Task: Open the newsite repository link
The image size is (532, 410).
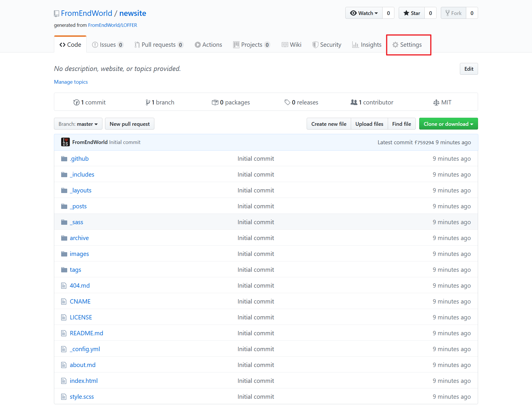Action: tap(133, 13)
